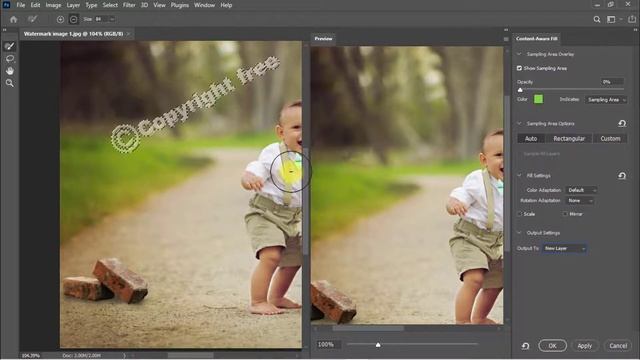Close the Watermark image 1.jpg document tab
This screenshot has width=640, height=360.
(129, 34)
